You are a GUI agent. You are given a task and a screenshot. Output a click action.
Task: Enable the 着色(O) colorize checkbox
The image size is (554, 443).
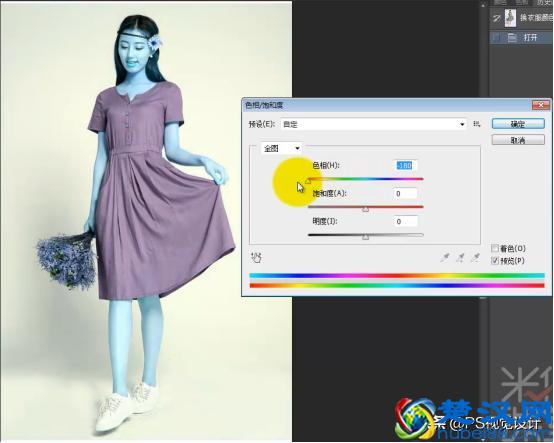[495, 248]
